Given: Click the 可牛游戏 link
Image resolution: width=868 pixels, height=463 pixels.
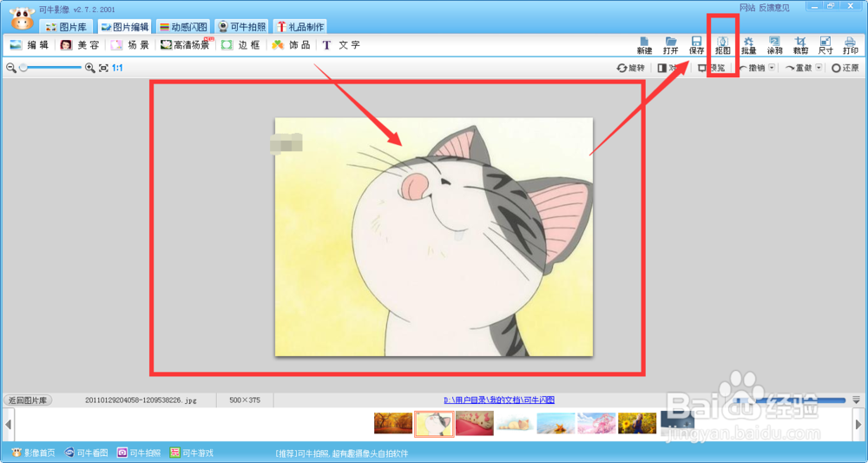Looking at the screenshot, I should pos(192,453).
